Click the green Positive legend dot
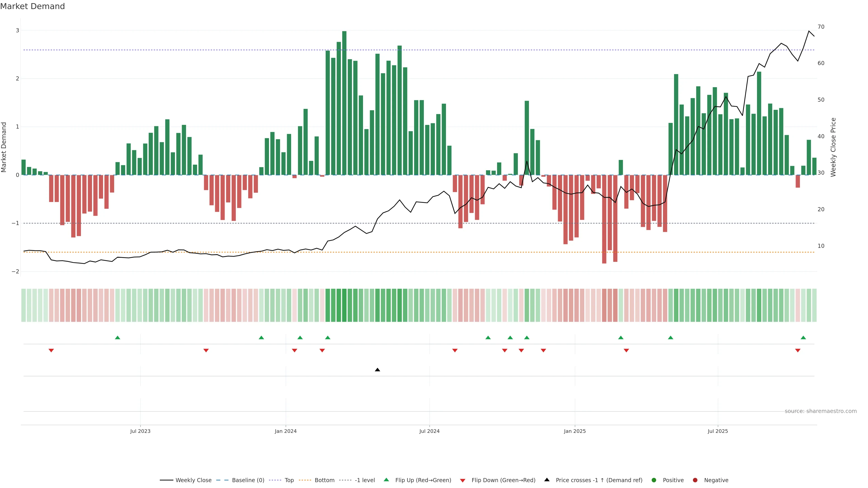The image size is (868, 488). pos(654,480)
